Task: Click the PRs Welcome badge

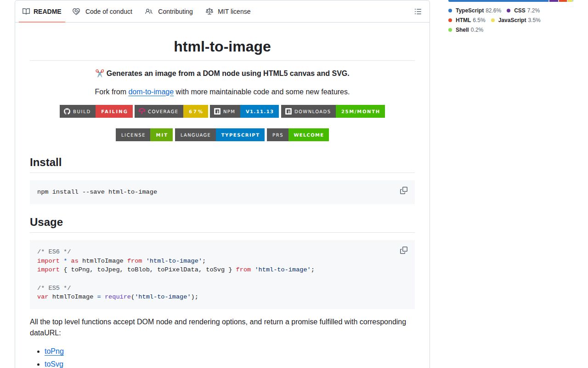Action: point(298,135)
